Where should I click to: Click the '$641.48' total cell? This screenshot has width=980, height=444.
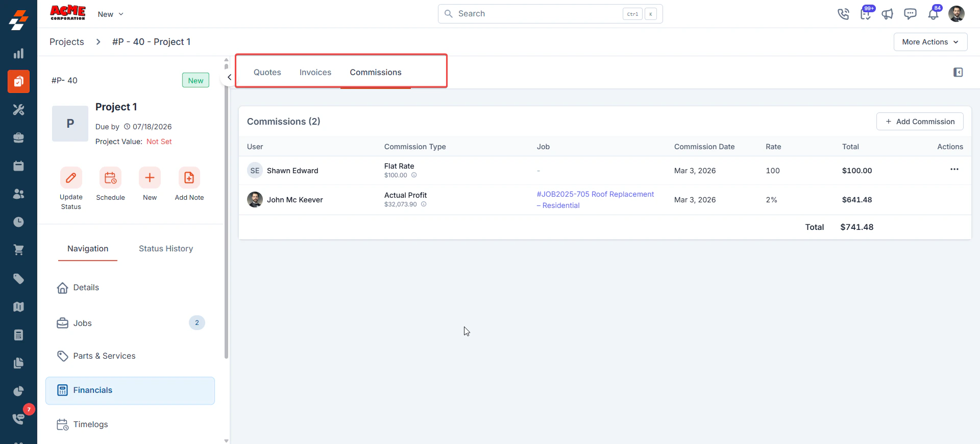[857, 200]
